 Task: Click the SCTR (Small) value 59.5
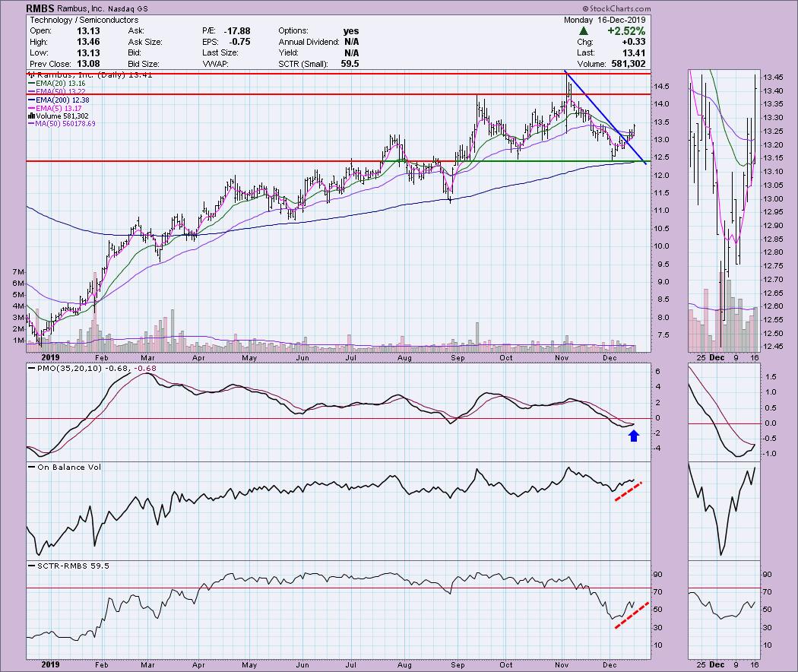point(350,64)
